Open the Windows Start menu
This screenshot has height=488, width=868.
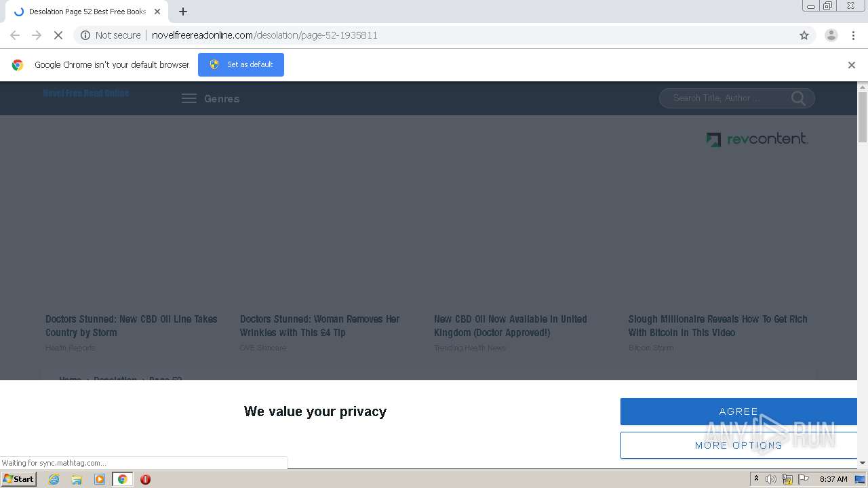point(19,479)
